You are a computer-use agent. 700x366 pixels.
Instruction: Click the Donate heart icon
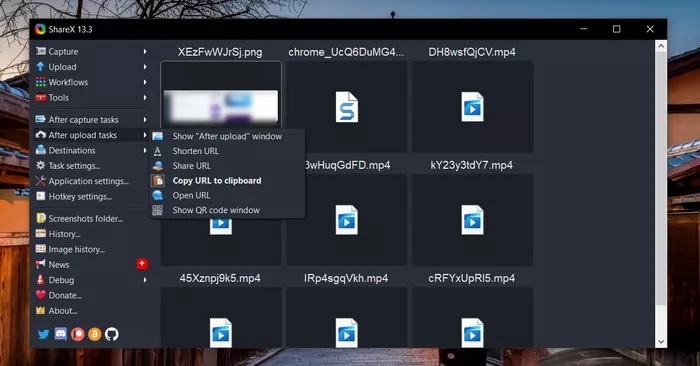point(41,295)
